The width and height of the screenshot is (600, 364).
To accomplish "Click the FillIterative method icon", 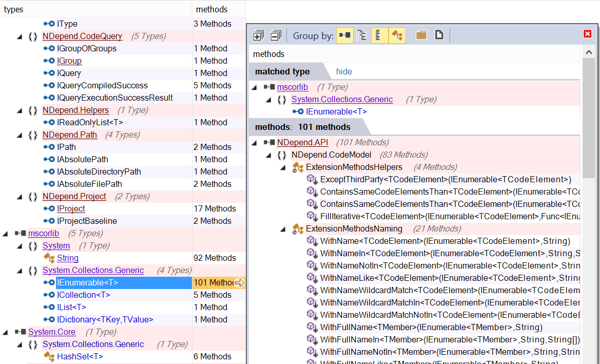I will [x=312, y=216].
